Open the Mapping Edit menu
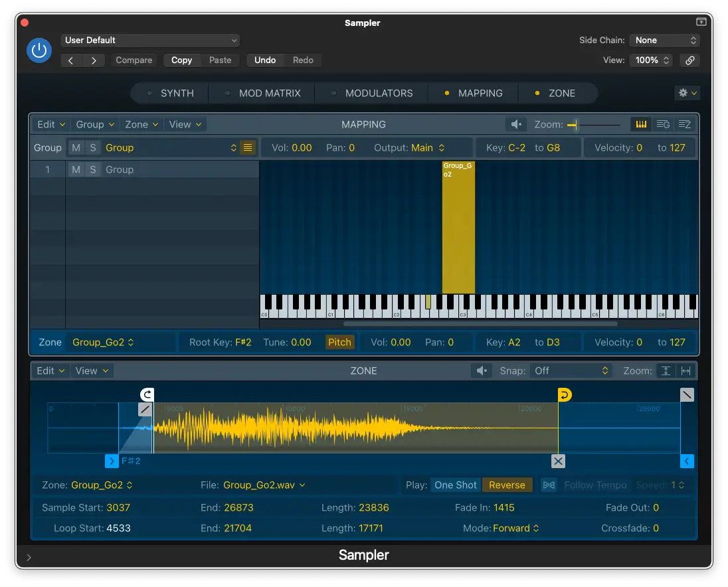 tap(51, 125)
